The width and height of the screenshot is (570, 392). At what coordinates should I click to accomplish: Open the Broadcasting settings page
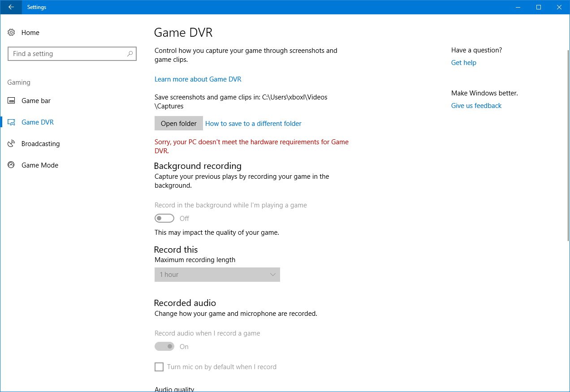[40, 144]
